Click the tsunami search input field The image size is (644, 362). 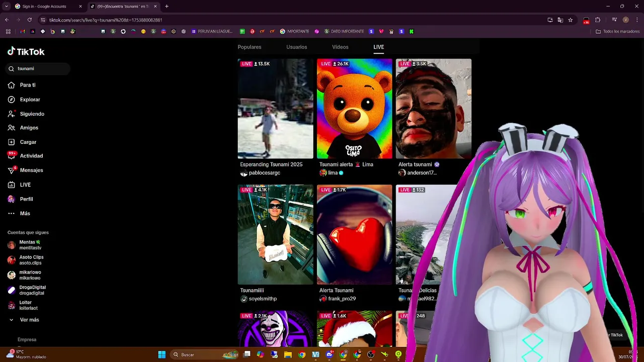pos(38,68)
